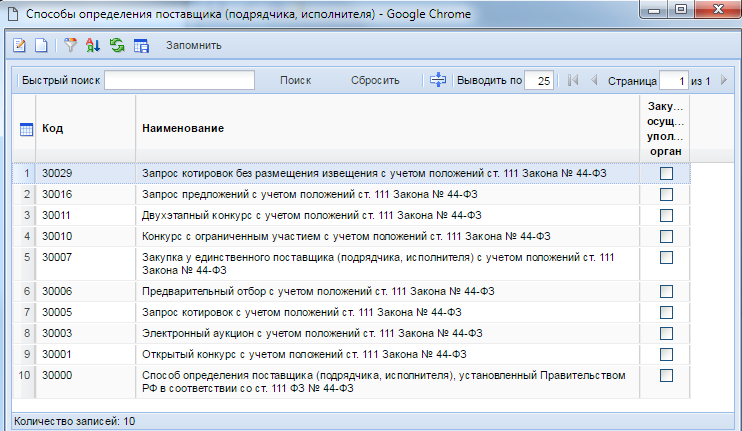This screenshot has width=742, height=431.
Task: Check the box for Электронный аукцион row
Action: pos(666,332)
